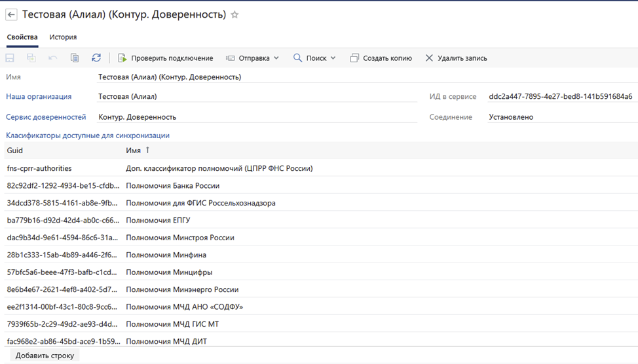Click the save and close icon

pos(31,58)
